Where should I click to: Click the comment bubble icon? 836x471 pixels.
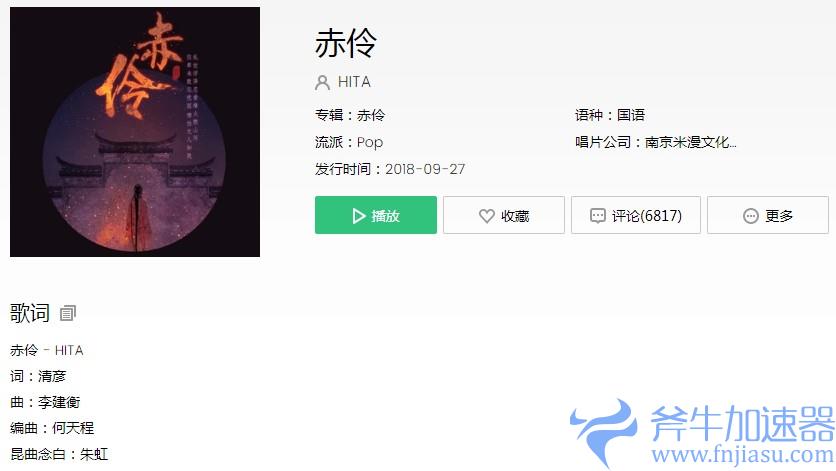pyautogui.click(x=598, y=216)
